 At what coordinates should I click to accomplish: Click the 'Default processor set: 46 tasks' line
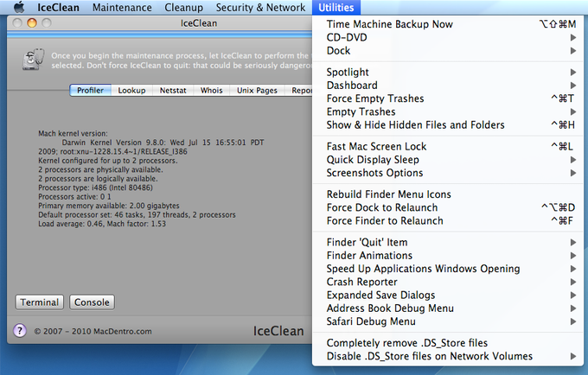[137, 214]
